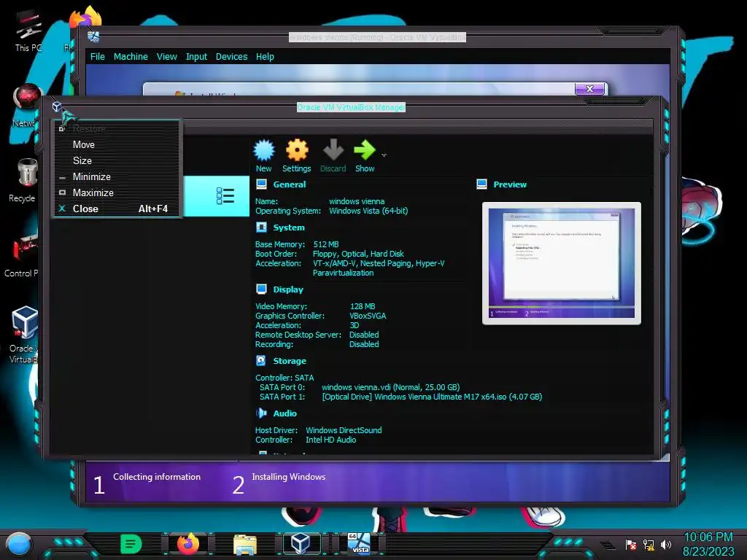Click the VM window title bar icon

pyautogui.click(x=93, y=36)
